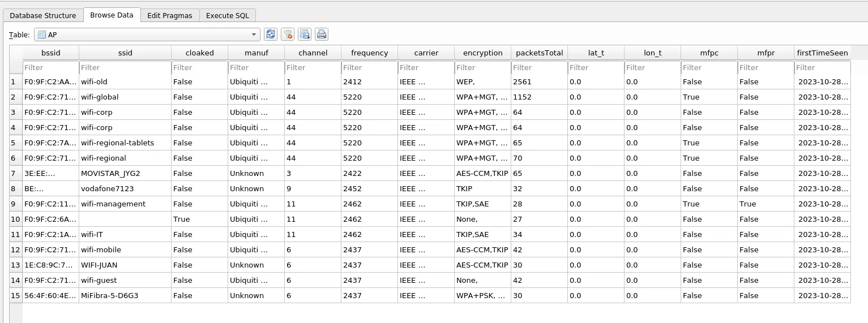This screenshot has width=868, height=323.
Task: Sort by the bssid column header
Action: [51, 53]
